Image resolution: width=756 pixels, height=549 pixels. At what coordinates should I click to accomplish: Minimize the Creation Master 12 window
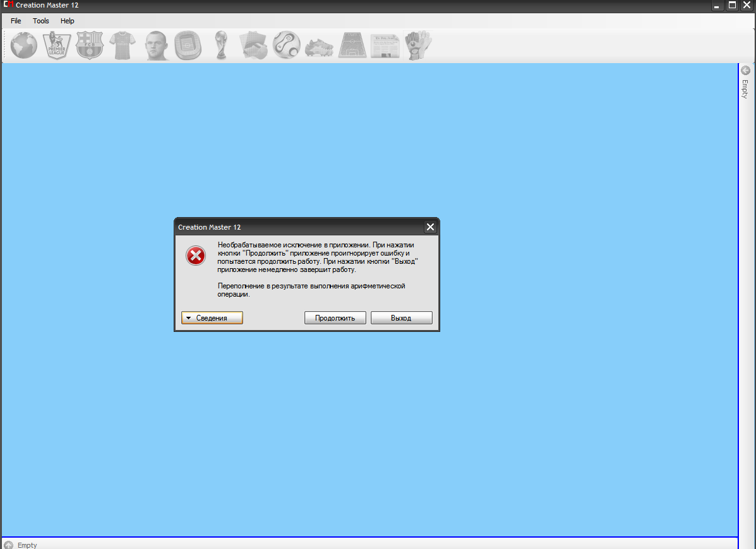click(x=717, y=5)
